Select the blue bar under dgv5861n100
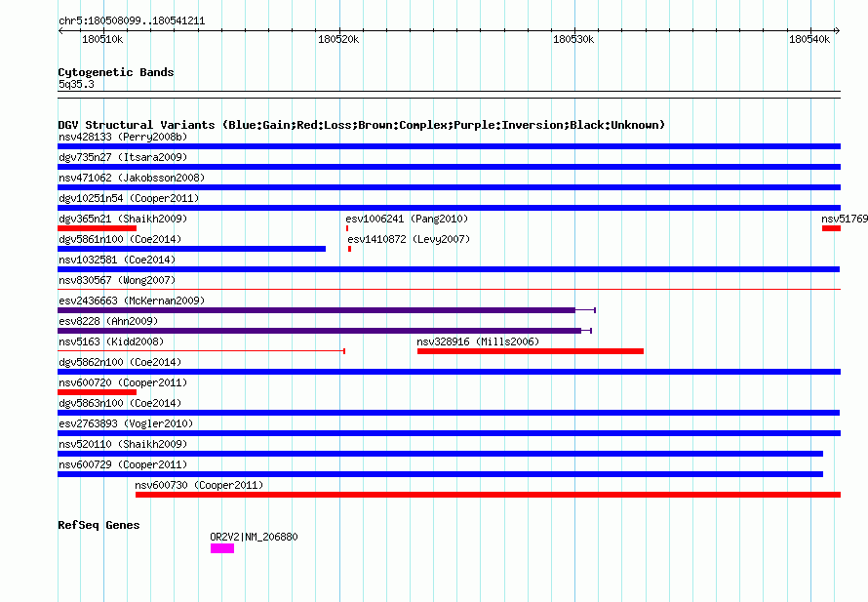868x602 pixels. [x=191, y=249]
